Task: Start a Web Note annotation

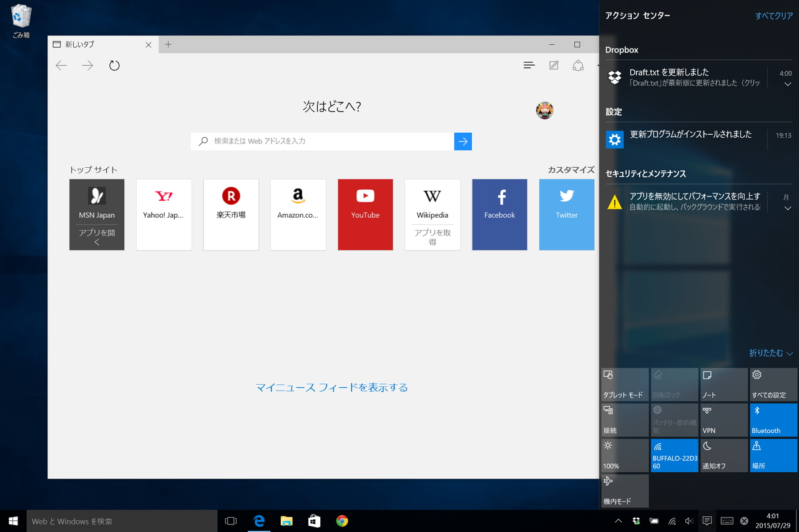Action: coord(553,65)
